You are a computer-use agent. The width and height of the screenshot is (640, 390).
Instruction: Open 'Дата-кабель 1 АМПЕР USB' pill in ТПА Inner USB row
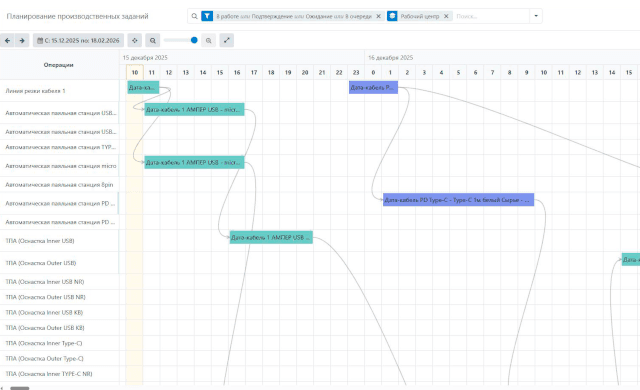pos(271,237)
